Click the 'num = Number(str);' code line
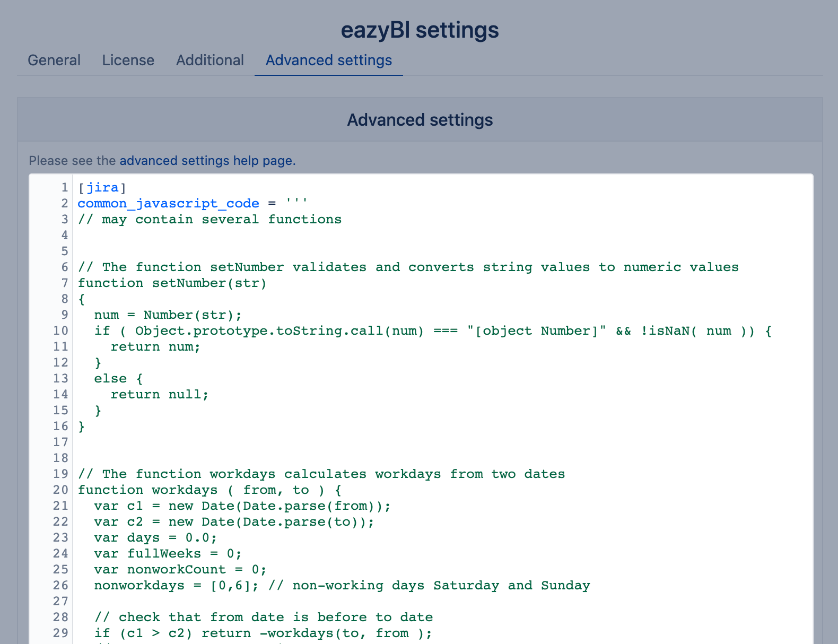The height and width of the screenshot is (644, 838). (x=168, y=315)
